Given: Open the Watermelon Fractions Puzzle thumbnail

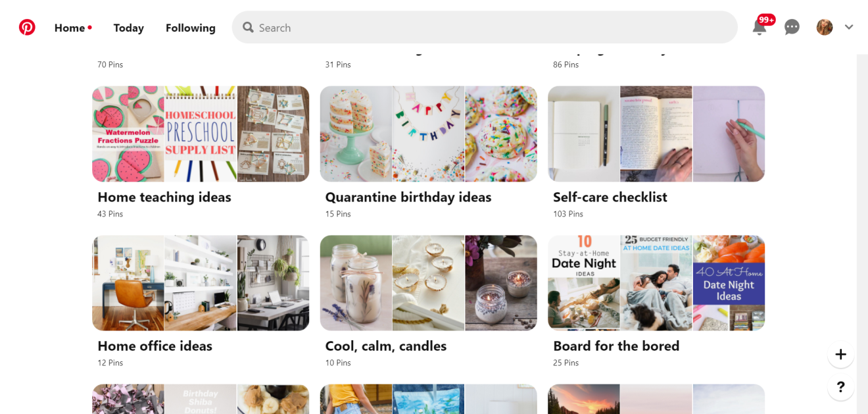Looking at the screenshot, I should pyautogui.click(x=128, y=134).
